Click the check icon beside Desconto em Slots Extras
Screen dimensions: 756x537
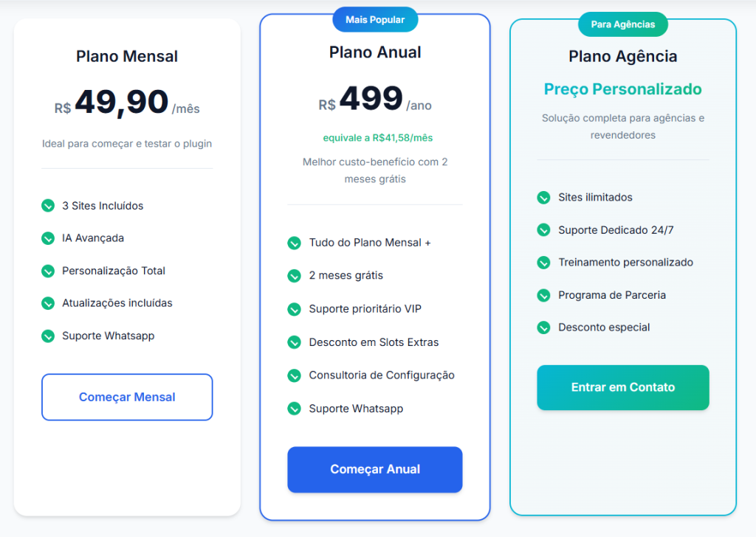pos(294,342)
